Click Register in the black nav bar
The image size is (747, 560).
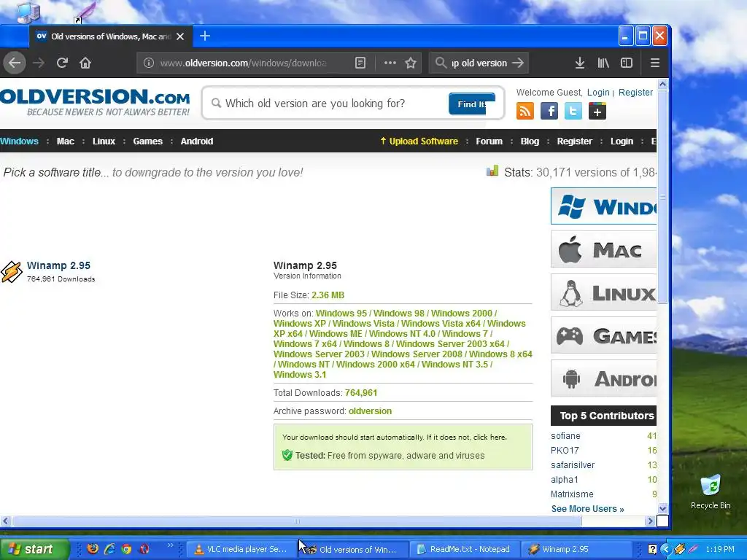pyautogui.click(x=575, y=141)
